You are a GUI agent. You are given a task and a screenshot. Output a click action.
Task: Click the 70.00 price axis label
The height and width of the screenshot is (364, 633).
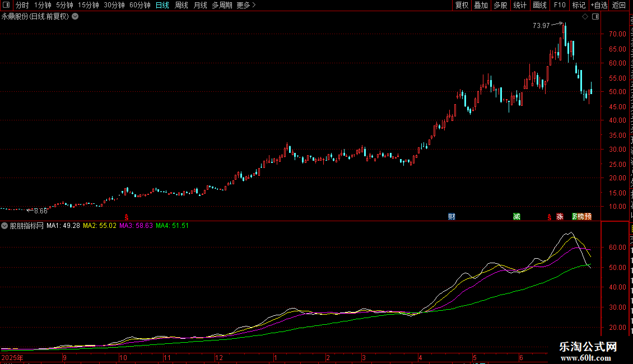coord(617,34)
